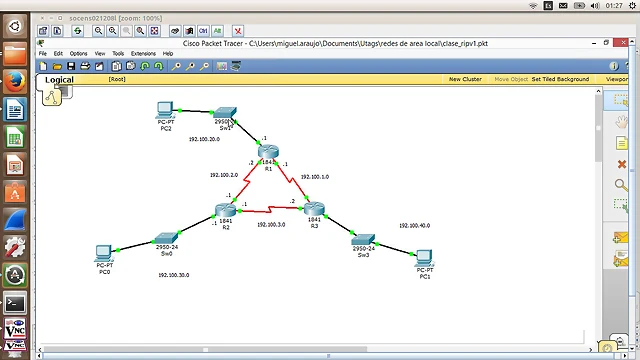Click the Undo green arrow icon
Image resolution: width=640 pixels, height=360 pixels.
pyautogui.click(x=145, y=66)
